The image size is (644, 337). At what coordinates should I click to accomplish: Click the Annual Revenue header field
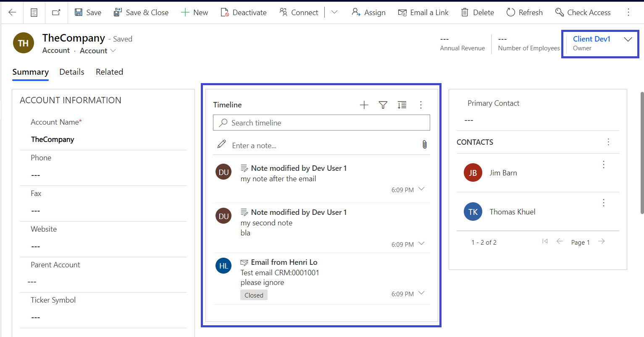(x=463, y=44)
